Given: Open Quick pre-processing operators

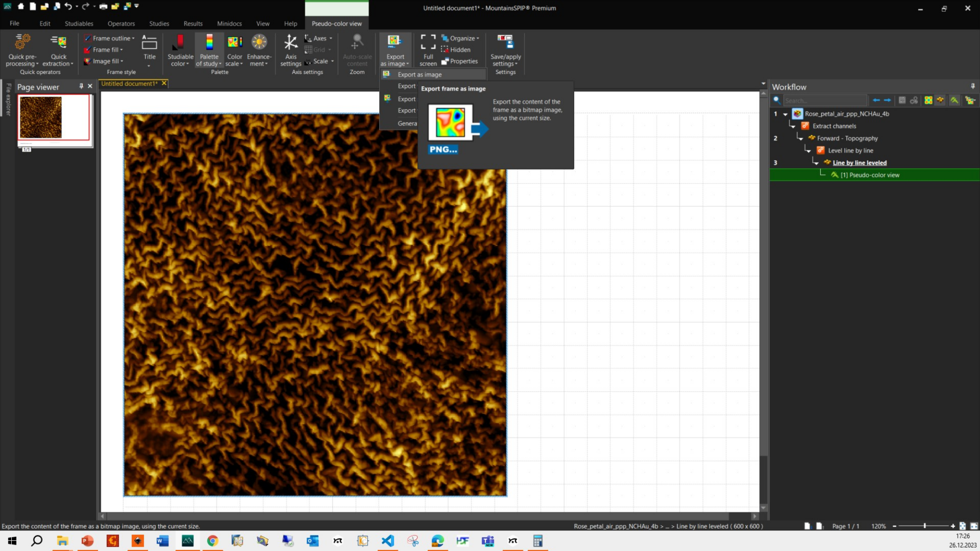Looking at the screenshot, I should pyautogui.click(x=22, y=50).
